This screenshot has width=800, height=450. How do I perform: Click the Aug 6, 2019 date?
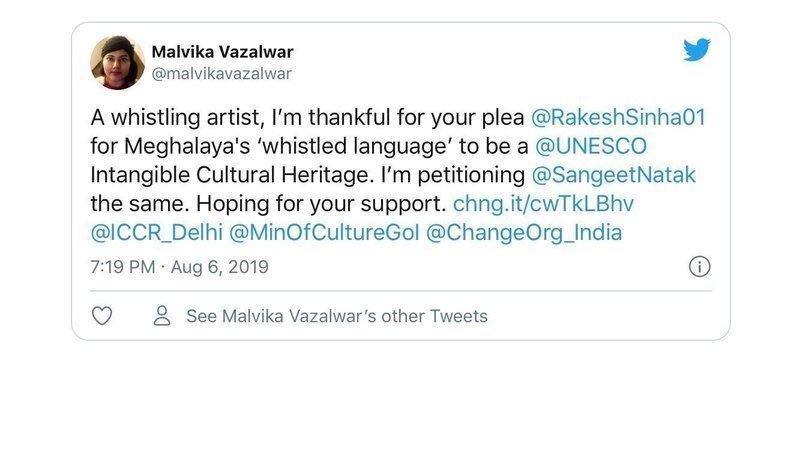(x=224, y=267)
